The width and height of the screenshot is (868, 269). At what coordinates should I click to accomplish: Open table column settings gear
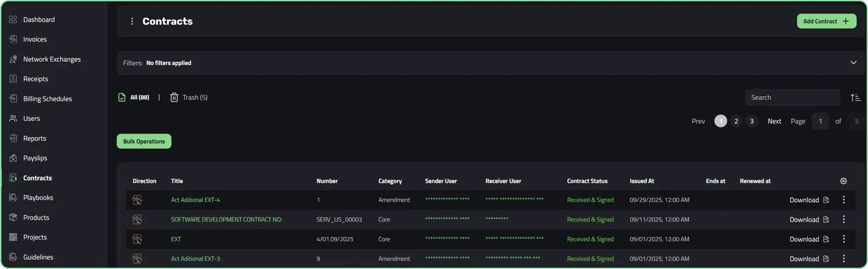coord(844,181)
